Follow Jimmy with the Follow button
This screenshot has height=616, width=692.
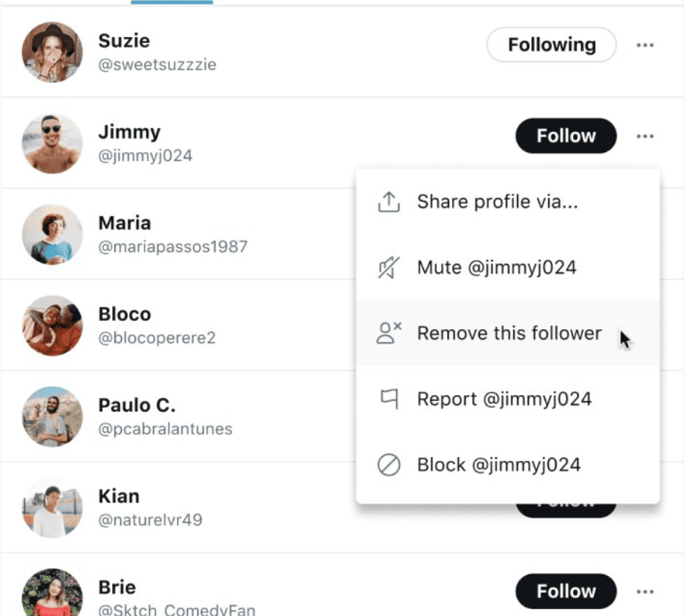tap(566, 136)
